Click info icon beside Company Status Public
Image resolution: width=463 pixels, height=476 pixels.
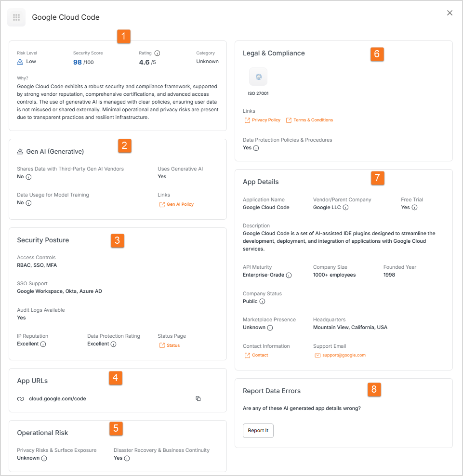[262, 302]
